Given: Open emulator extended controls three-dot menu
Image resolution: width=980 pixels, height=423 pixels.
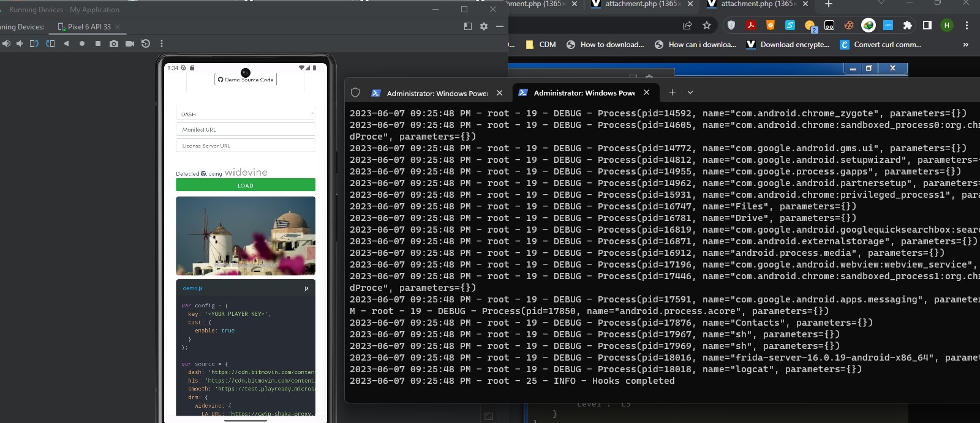Looking at the screenshot, I should [x=162, y=43].
